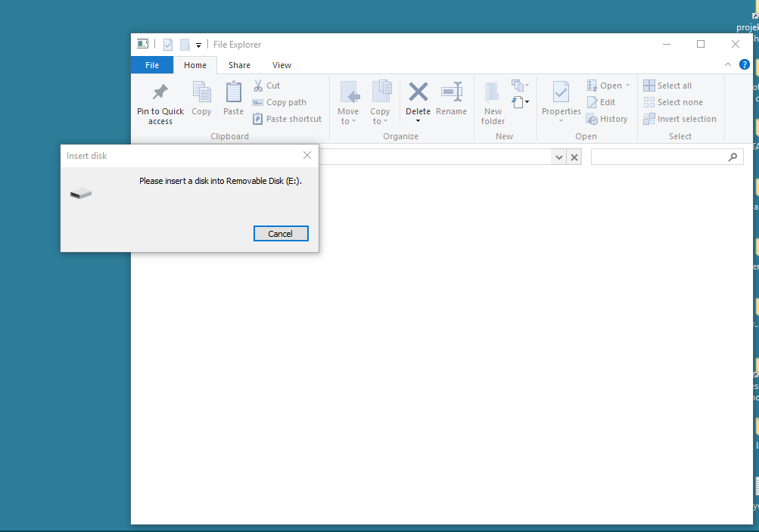
Task: Click the Edit icon
Action: (x=592, y=102)
